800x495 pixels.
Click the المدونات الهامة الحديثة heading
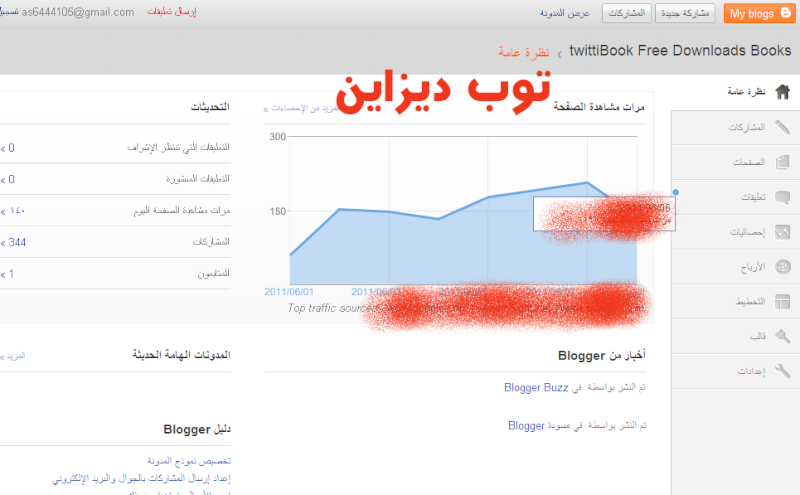181,354
